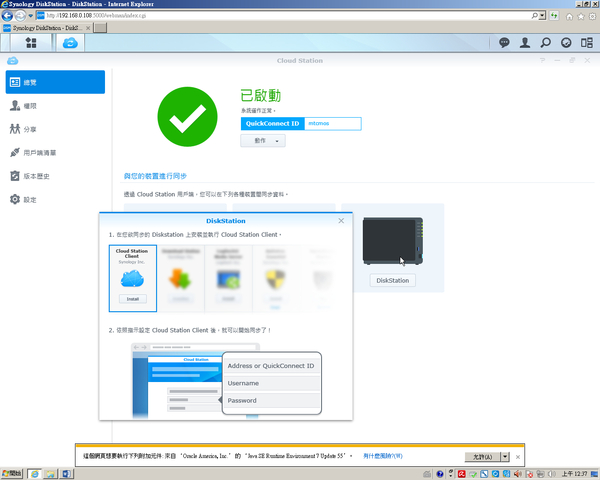Screen dimensions: 600x480
Task: Click Internet Explorer icon in Windows taskbar
Action: (x=35, y=474)
